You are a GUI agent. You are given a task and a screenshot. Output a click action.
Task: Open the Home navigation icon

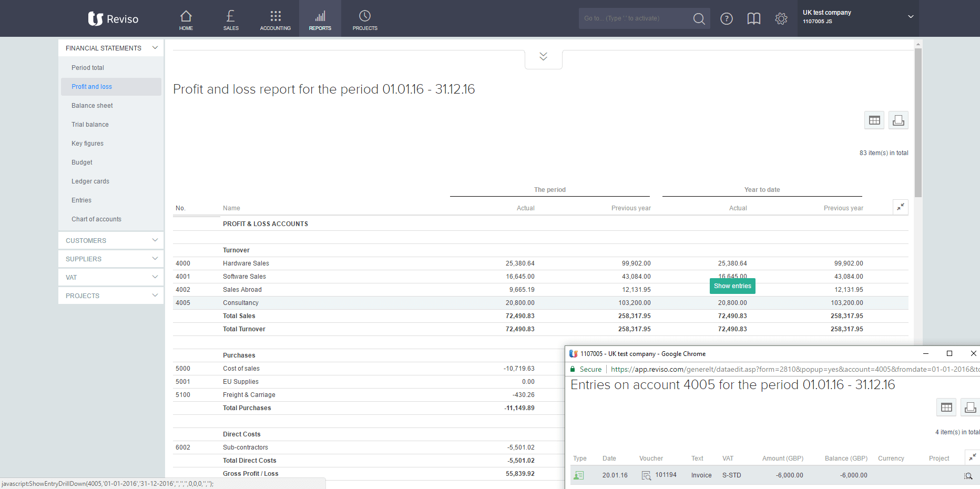(186, 19)
